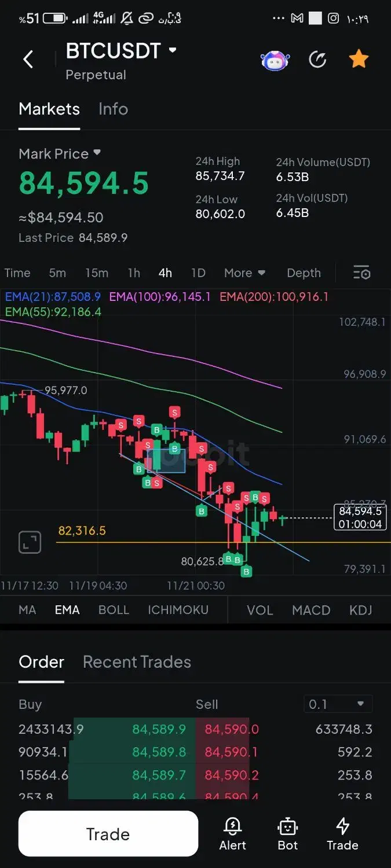Screen dimensions: 391x868
Task: Tap EMA(21) legend label
Action: (53, 297)
